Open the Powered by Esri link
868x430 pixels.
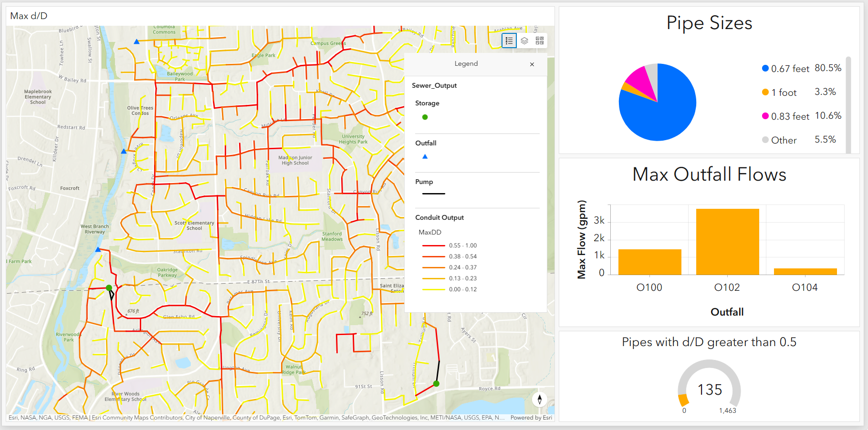(531, 418)
